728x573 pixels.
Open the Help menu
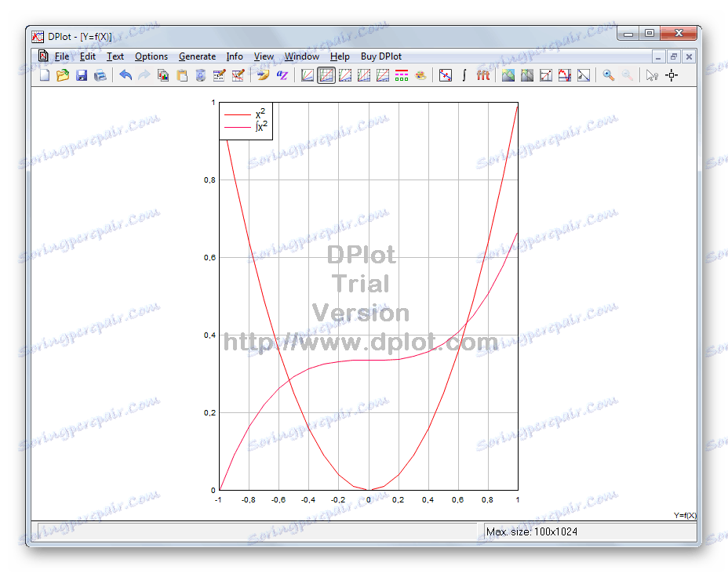point(340,56)
